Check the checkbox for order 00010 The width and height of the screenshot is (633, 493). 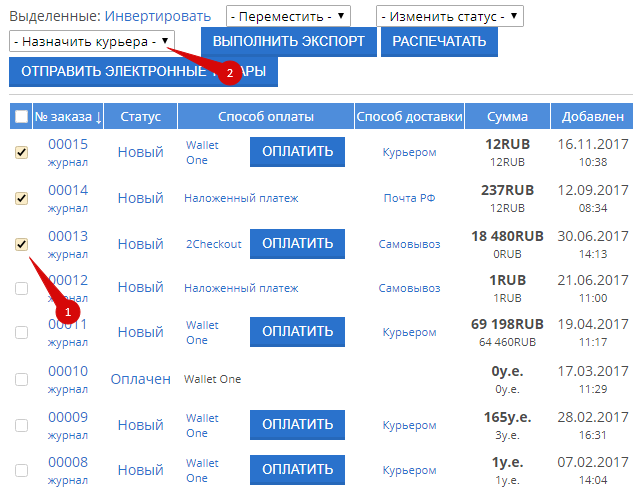pyautogui.click(x=22, y=379)
